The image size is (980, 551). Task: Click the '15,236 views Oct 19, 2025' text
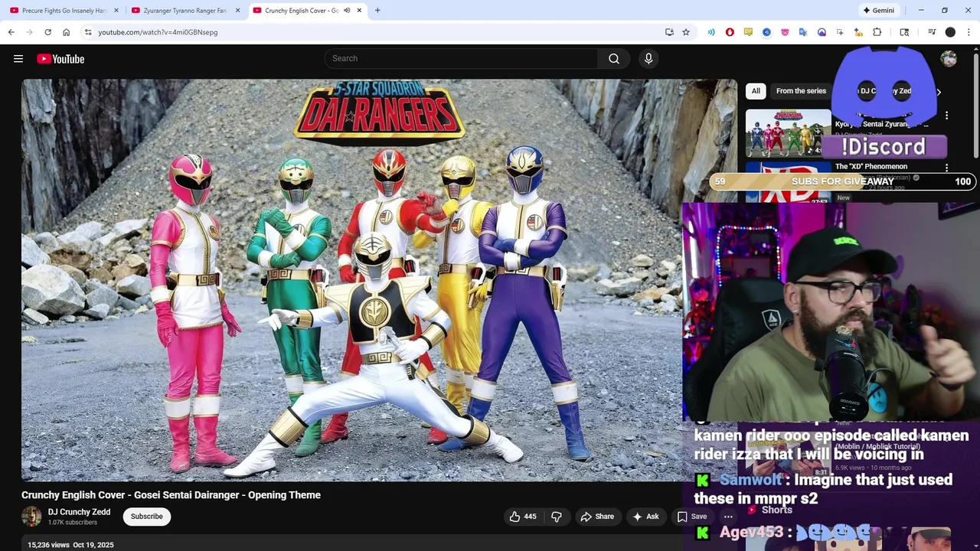[70, 545]
